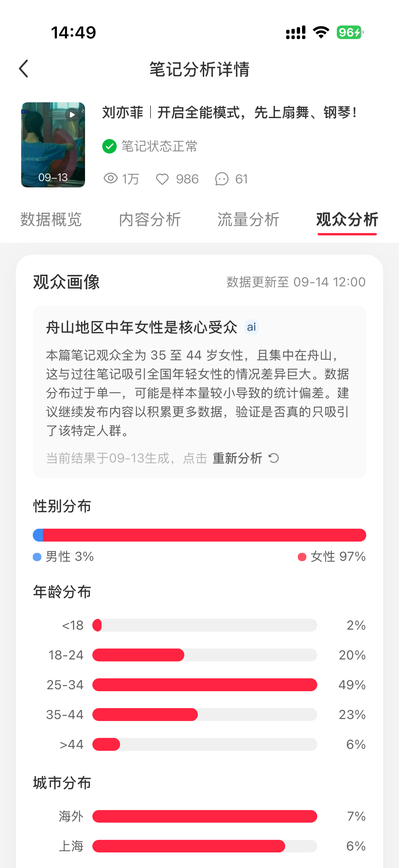Select the 观众分析 tab
Viewport: 399px width, 868px height.
pos(347,220)
